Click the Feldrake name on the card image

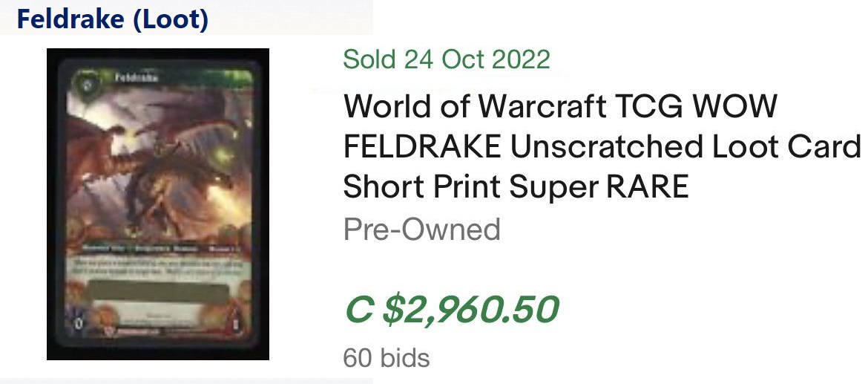click(x=129, y=76)
